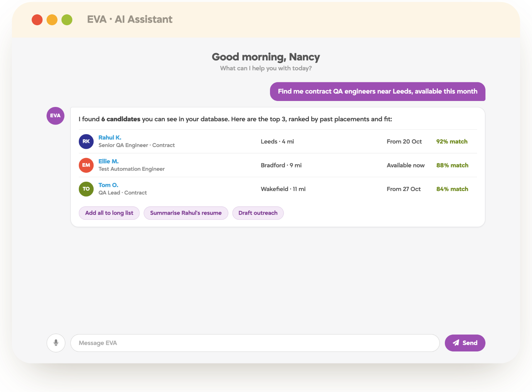Click the 88% match score
The height and width of the screenshot is (392, 532).
(452, 165)
